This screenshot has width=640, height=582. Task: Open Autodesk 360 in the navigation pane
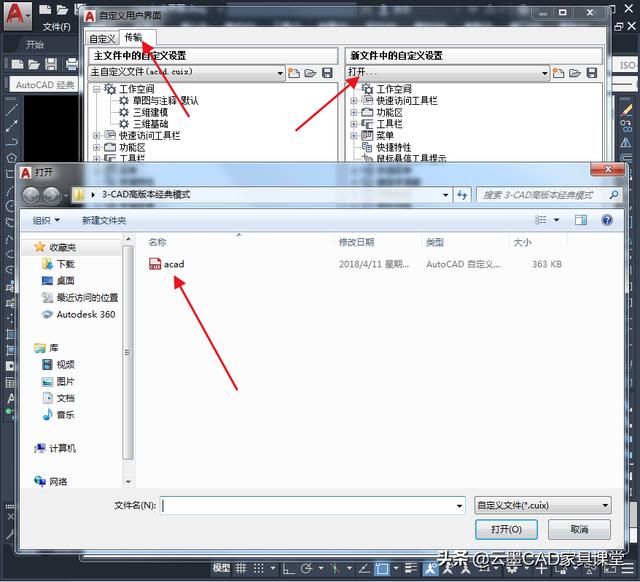point(86,314)
